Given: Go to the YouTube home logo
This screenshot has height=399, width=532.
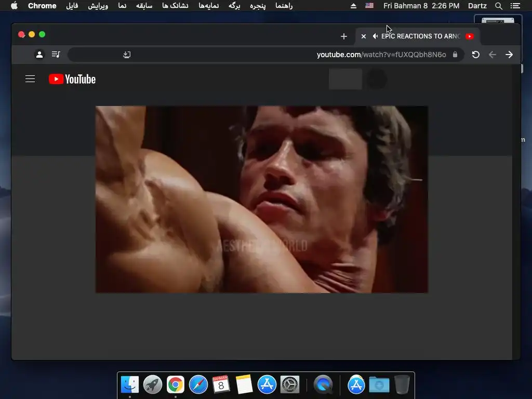Looking at the screenshot, I should 72,79.
